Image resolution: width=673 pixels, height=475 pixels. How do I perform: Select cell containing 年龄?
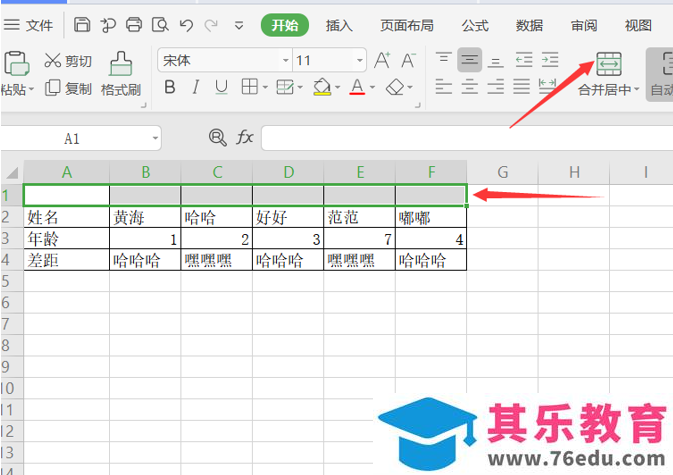tap(67, 239)
